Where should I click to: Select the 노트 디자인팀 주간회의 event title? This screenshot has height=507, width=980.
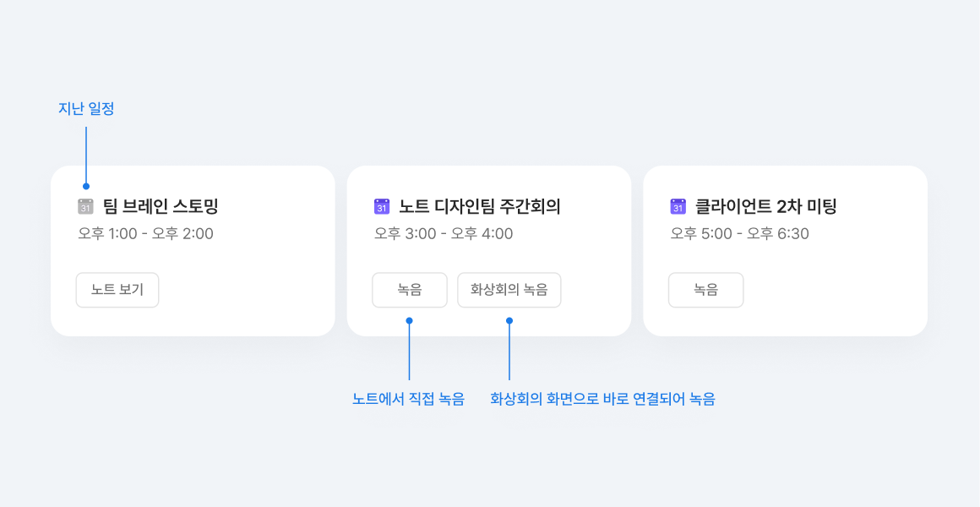pyautogui.click(x=469, y=205)
